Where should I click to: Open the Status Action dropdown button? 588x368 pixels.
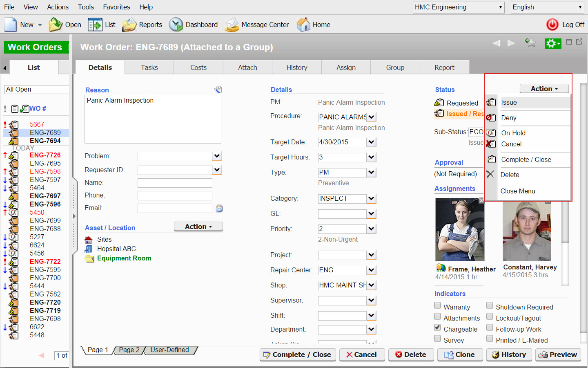point(544,89)
